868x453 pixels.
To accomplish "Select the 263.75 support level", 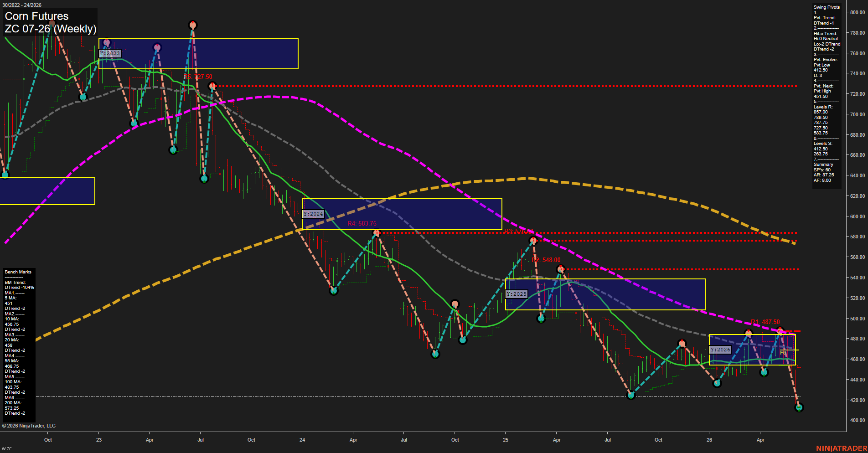I will 821,154.
